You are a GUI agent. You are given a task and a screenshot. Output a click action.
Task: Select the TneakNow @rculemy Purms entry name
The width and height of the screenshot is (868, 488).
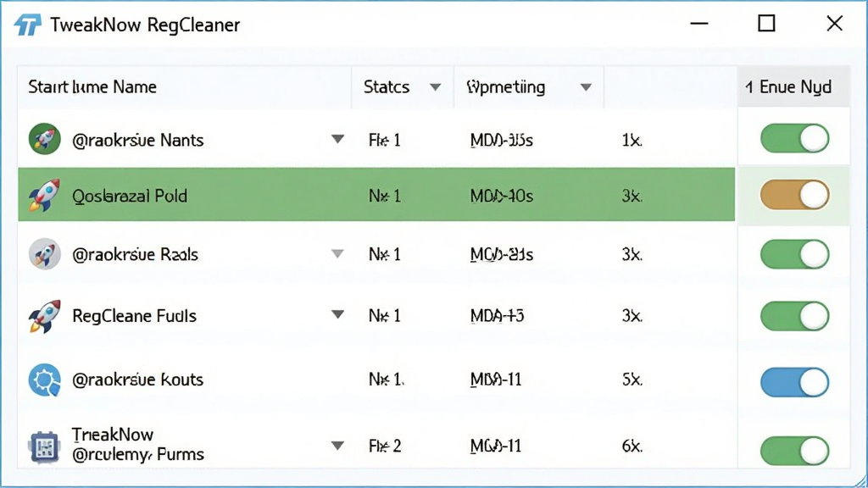(x=138, y=444)
